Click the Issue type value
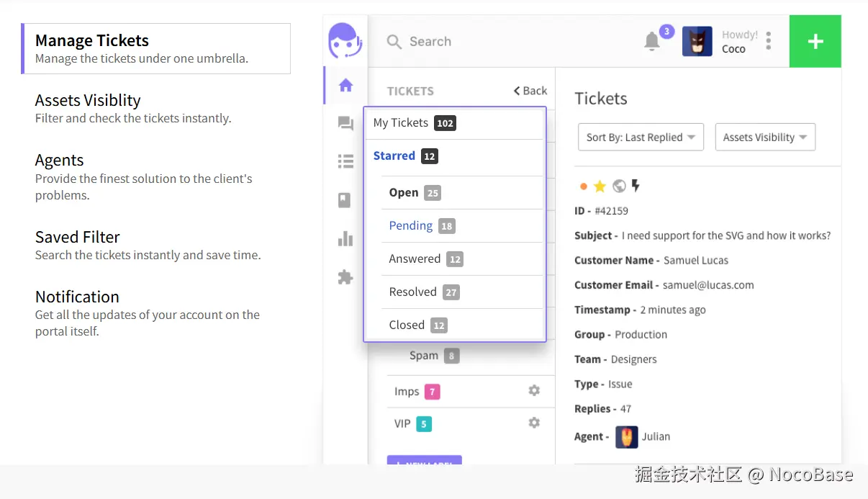Viewport: 868px width, 499px height. coord(620,384)
